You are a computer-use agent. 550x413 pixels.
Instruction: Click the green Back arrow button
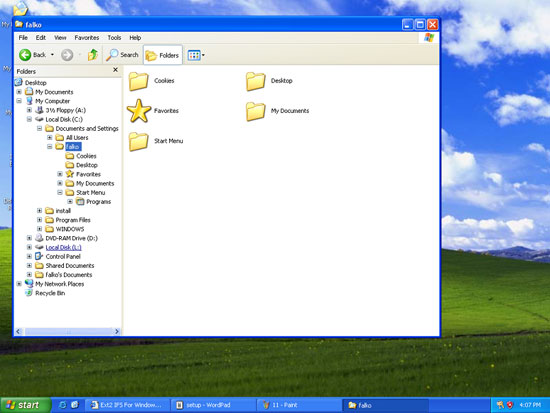25,55
